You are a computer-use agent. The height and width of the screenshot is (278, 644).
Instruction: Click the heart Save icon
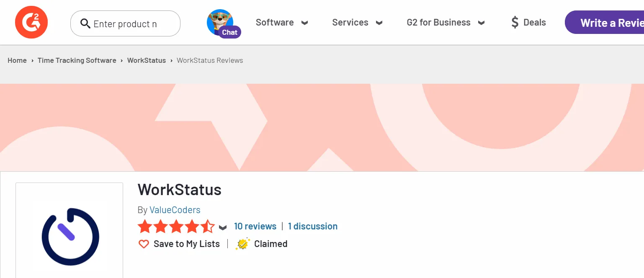pyautogui.click(x=144, y=244)
